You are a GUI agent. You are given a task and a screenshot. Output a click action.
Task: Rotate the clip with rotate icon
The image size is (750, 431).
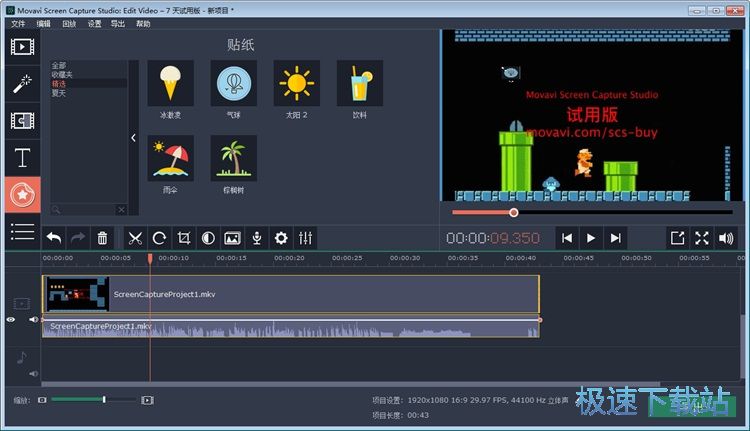point(159,238)
